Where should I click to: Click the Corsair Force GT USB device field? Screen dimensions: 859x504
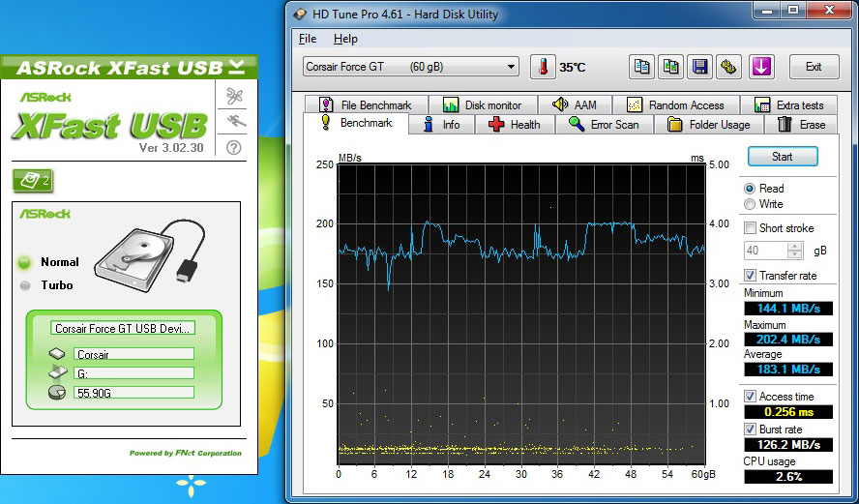[123, 329]
